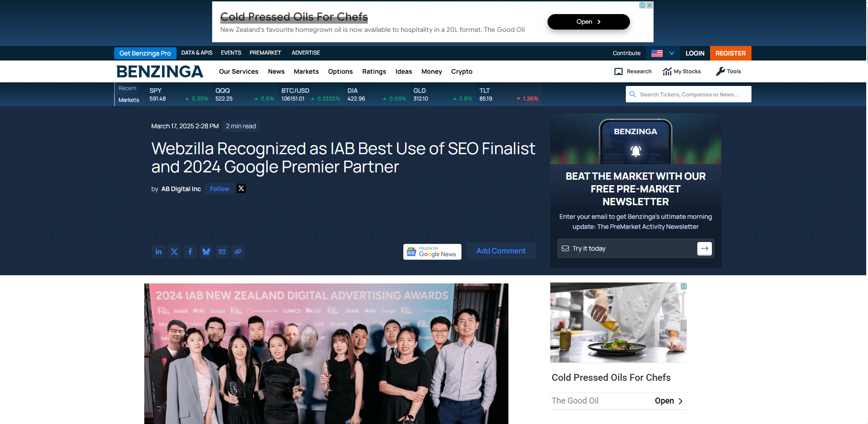Follow AB Digital Inc author
868x424 pixels.
pos(219,189)
